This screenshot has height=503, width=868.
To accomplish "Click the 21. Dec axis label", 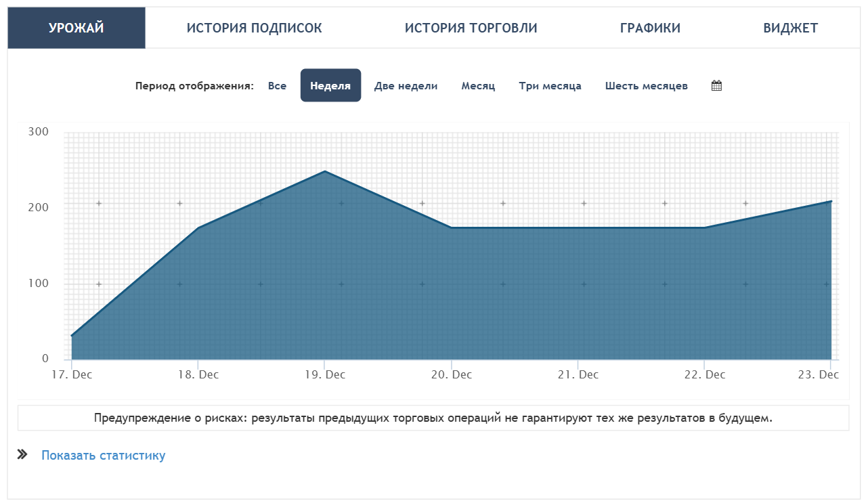I will click(578, 374).
